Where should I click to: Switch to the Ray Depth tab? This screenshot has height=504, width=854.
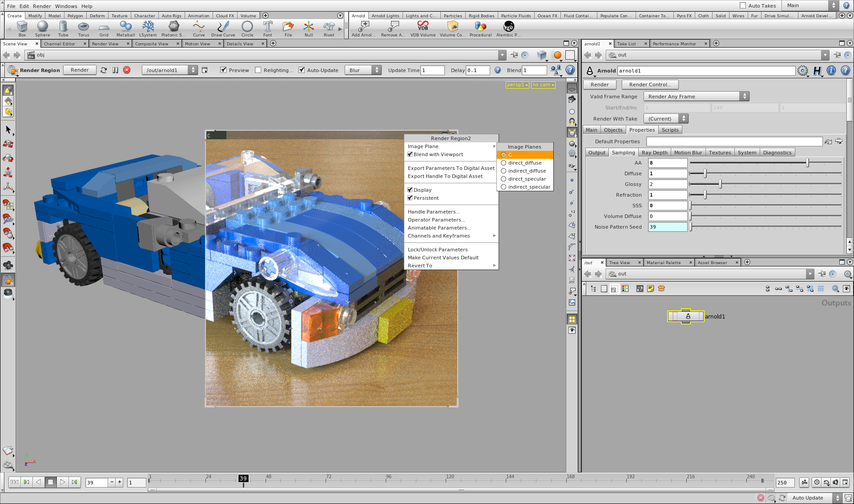(x=654, y=153)
